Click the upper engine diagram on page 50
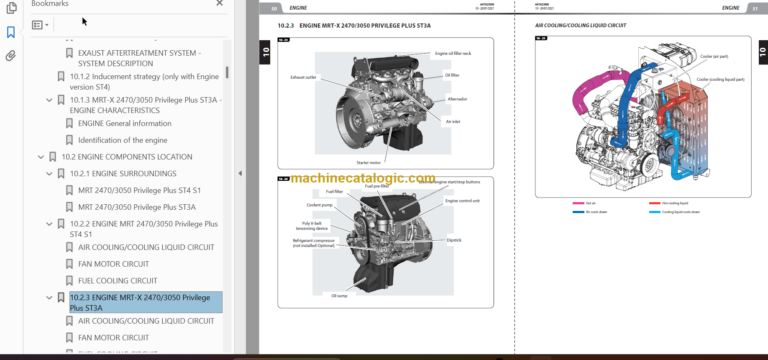This screenshot has height=360, width=768. 385,103
